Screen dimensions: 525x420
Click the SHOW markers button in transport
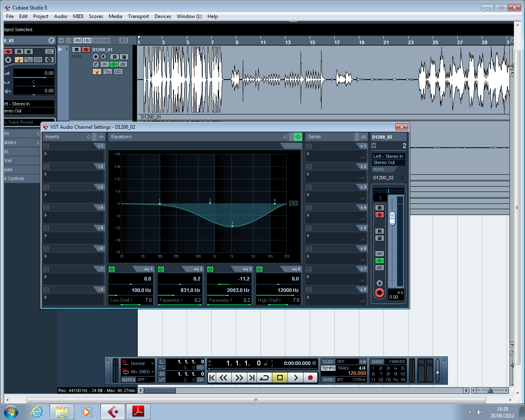377,362
